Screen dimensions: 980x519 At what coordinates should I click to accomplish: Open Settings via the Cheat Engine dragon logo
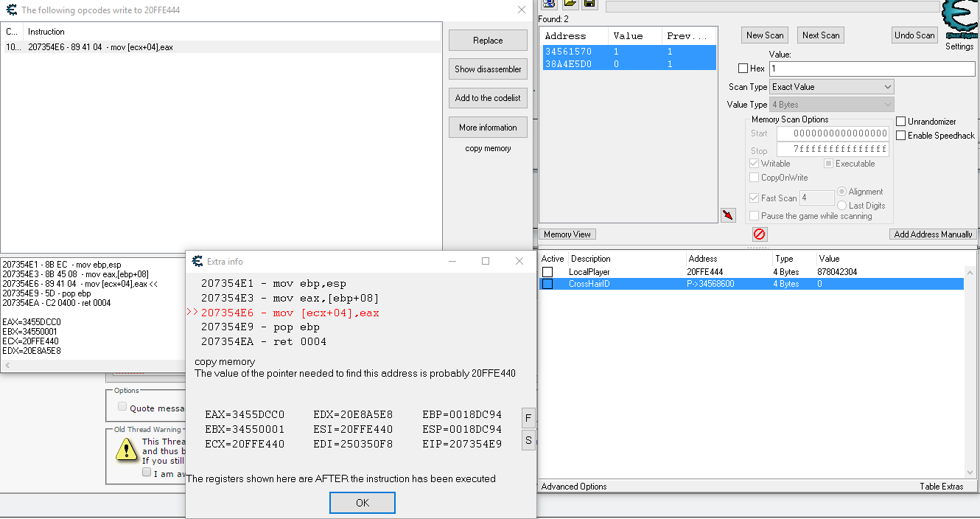959,18
